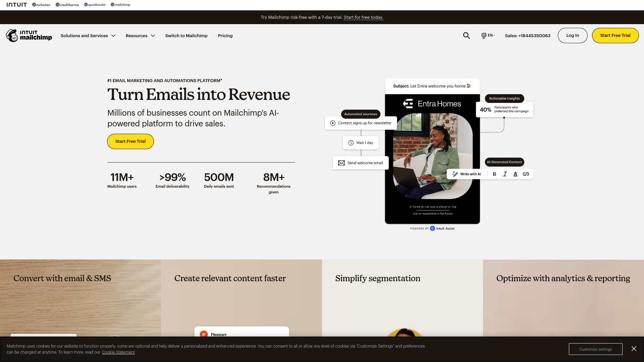
Task: Click the 500M Daily emails sent stat
Action: point(219,180)
